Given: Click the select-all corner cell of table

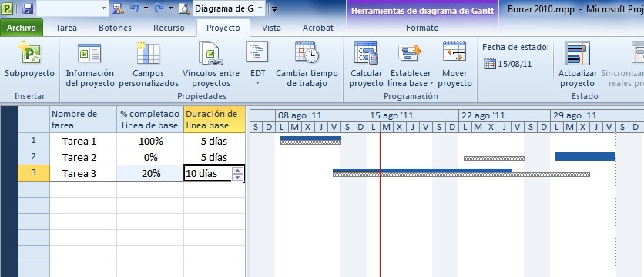Looking at the screenshot, I should [x=34, y=119].
